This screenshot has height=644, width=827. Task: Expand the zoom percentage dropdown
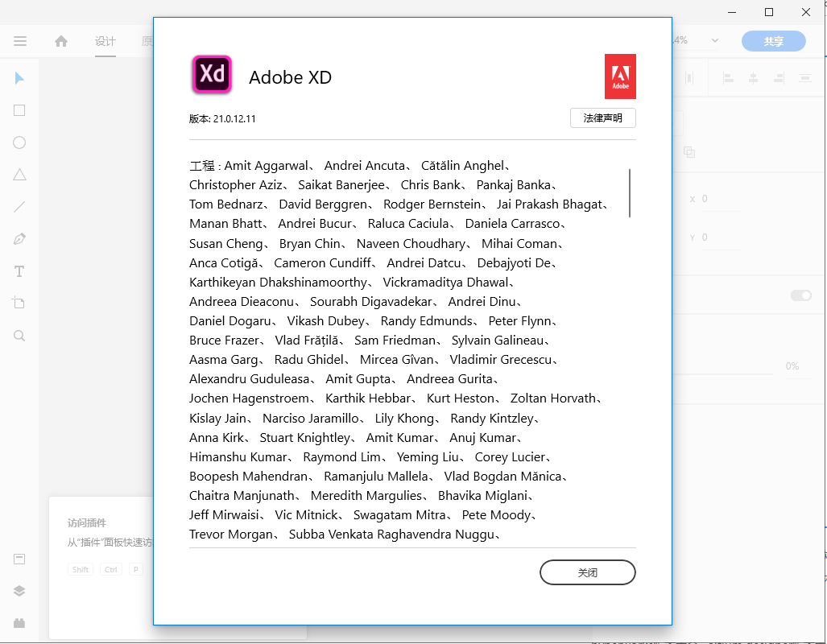(x=714, y=41)
